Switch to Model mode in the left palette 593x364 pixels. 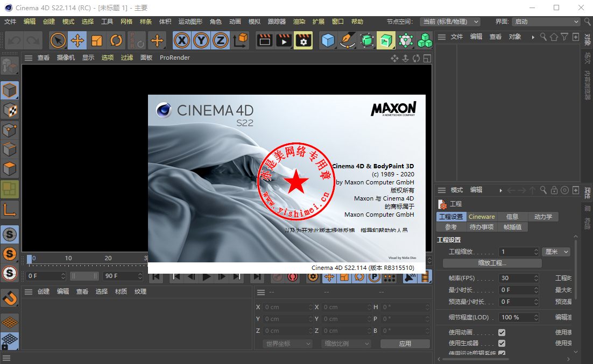[10, 91]
